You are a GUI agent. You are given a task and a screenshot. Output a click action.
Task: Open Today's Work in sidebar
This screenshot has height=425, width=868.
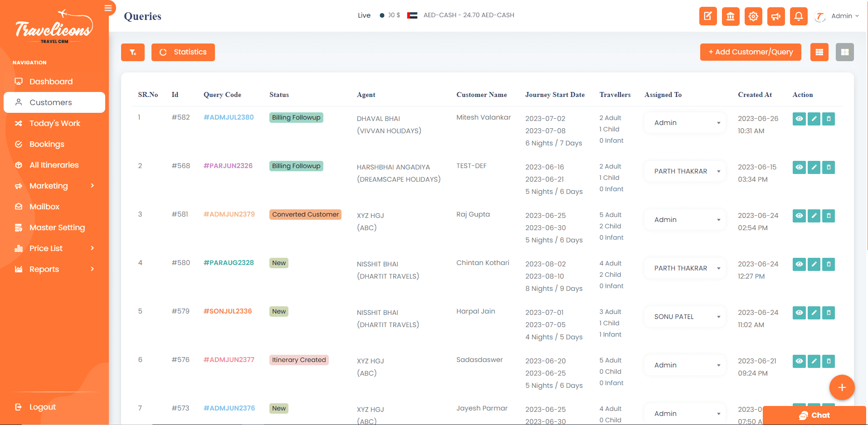click(x=54, y=123)
